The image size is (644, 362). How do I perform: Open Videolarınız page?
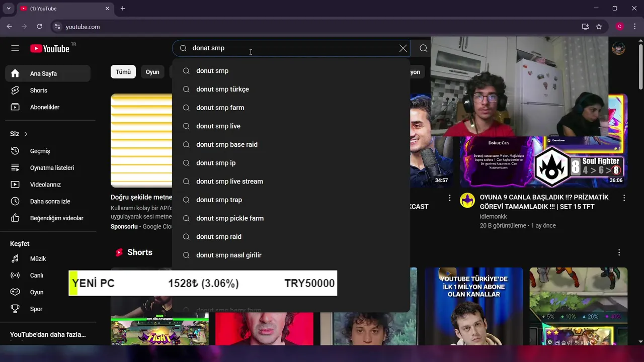tap(48, 185)
